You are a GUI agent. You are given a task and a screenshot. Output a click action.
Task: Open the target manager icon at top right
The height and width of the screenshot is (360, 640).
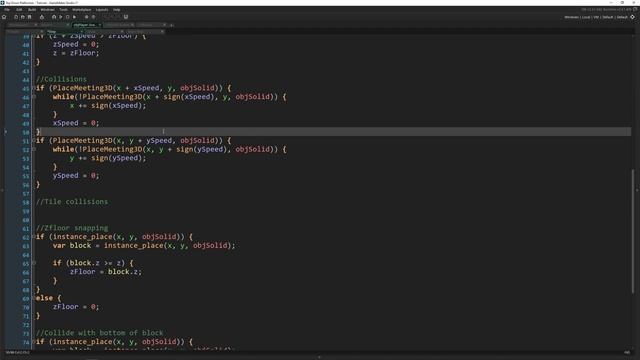click(633, 17)
